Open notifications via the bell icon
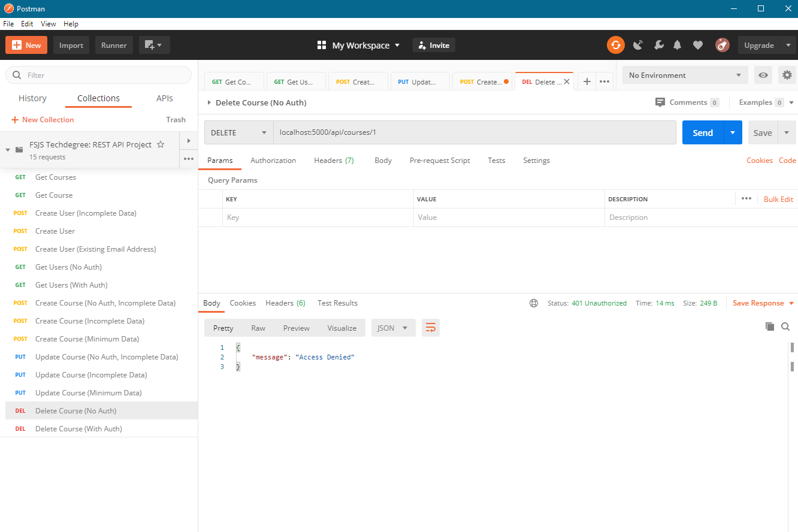Image resolution: width=798 pixels, height=532 pixels. 678,45
